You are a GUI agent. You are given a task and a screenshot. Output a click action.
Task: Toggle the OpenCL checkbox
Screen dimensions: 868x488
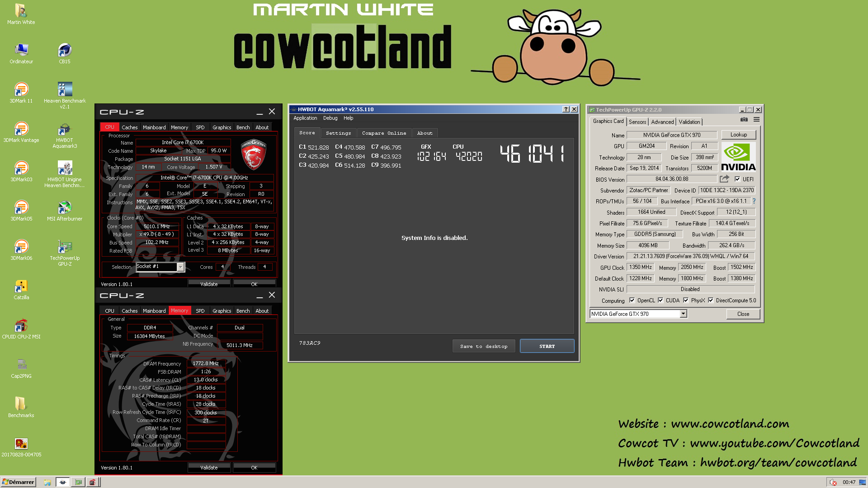632,300
